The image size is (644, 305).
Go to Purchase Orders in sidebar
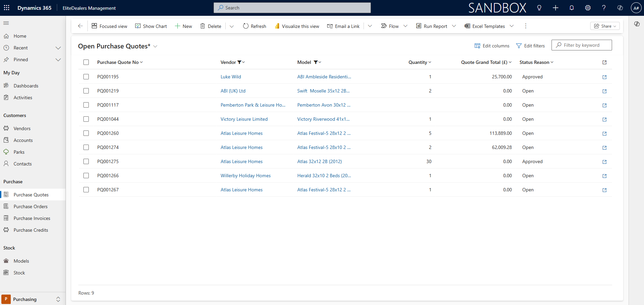click(31, 206)
